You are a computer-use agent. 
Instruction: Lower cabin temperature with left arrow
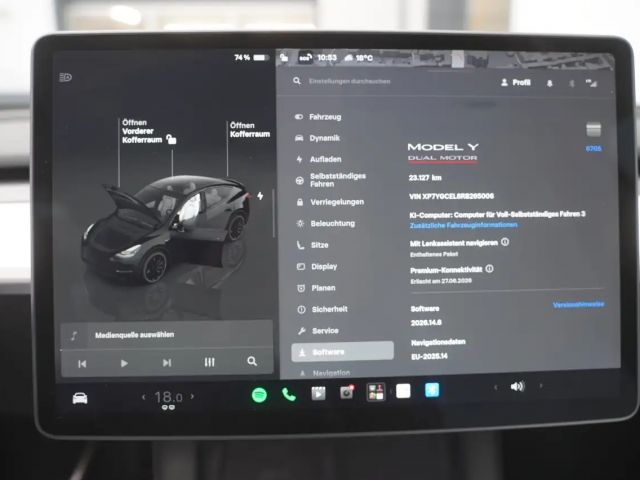143,396
